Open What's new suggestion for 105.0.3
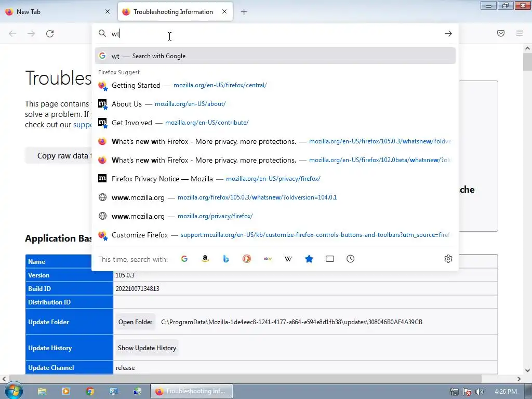 point(275,141)
